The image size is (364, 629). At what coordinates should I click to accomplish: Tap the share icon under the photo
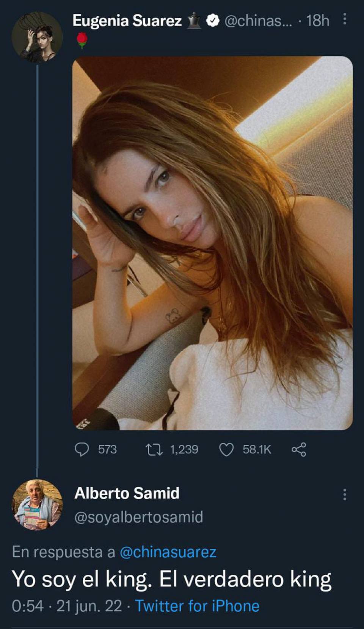[298, 450]
